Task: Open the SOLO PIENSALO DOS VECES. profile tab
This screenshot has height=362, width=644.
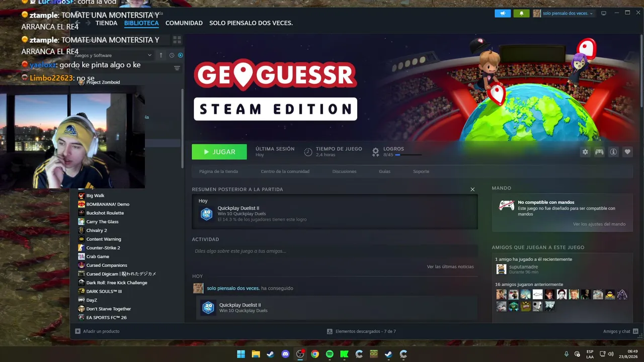Action: point(251,23)
